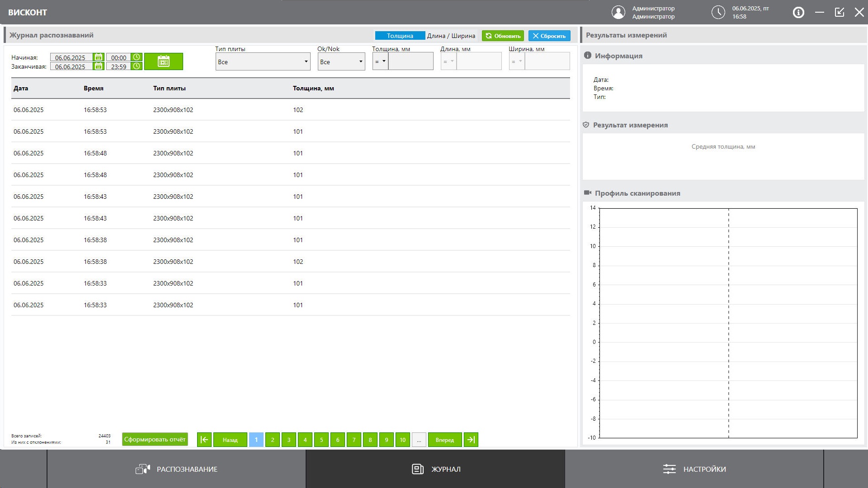Click the Сбросить button

click(x=549, y=36)
